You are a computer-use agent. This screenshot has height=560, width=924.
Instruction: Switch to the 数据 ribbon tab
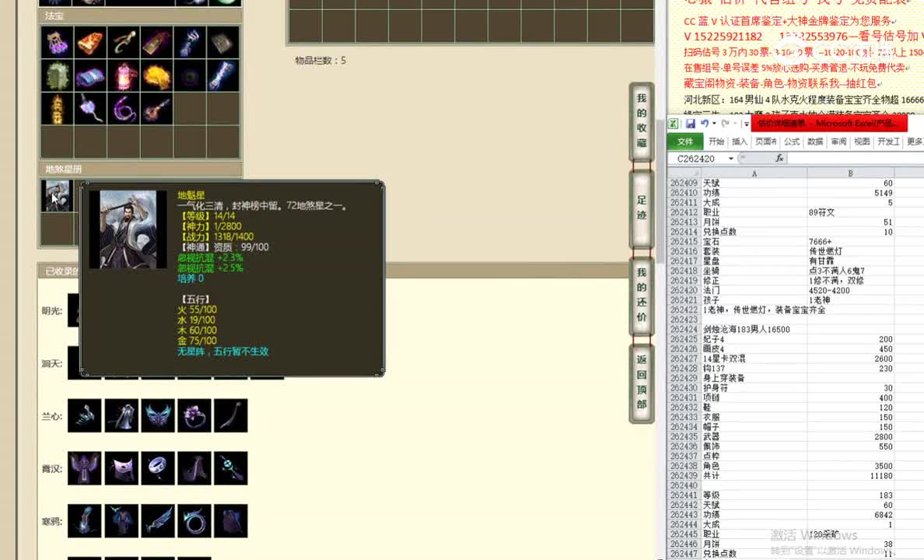pyautogui.click(x=815, y=142)
